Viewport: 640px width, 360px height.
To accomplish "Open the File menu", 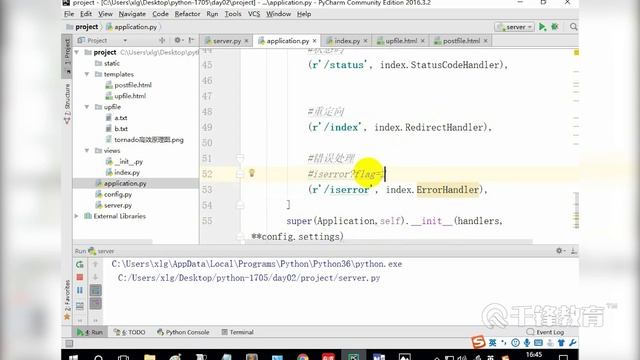I will tap(69, 14).
